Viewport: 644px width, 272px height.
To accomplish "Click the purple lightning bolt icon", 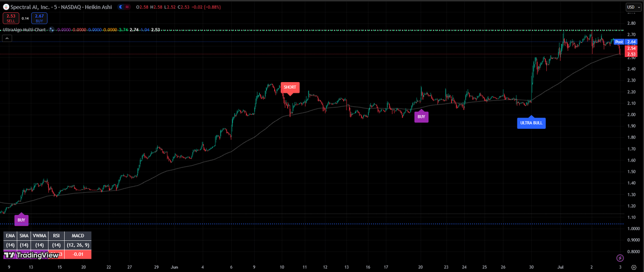I will coord(620,258).
